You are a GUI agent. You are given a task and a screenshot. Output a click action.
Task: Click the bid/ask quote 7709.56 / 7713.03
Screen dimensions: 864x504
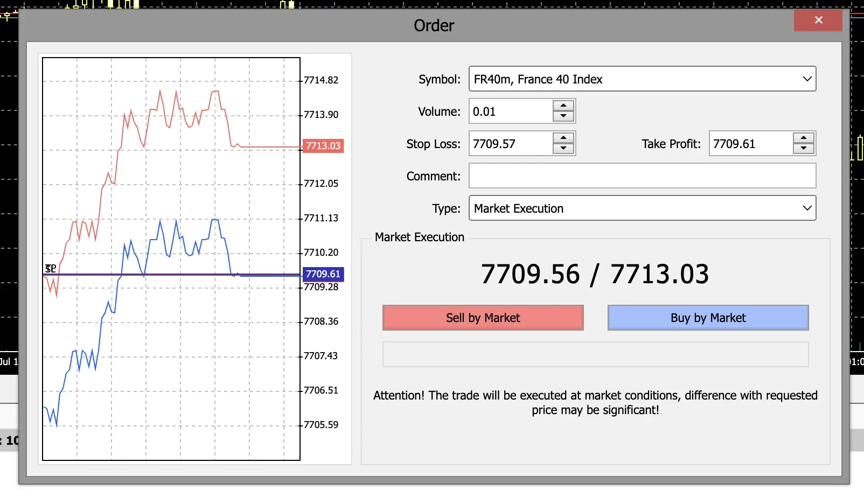[x=595, y=274]
